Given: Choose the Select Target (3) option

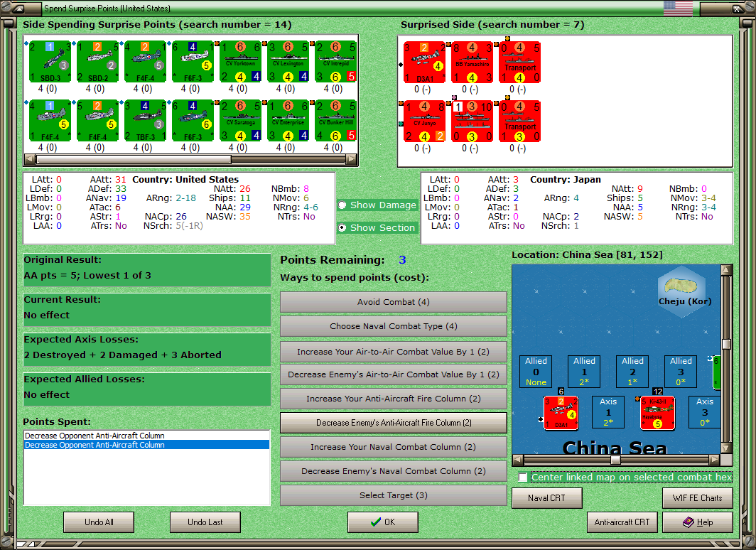Looking at the screenshot, I should pos(394,495).
